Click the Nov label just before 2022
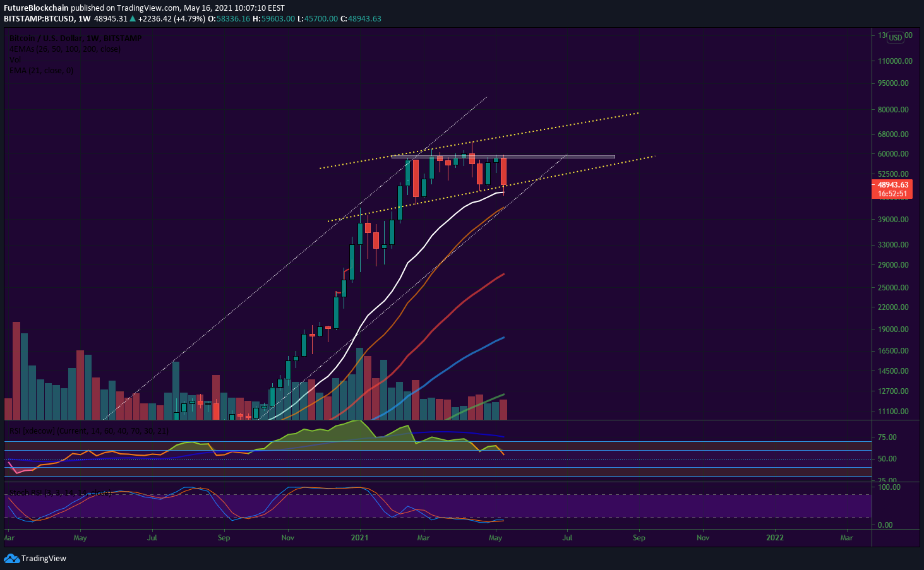Image resolution: width=924 pixels, height=570 pixels. pos(703,538)
